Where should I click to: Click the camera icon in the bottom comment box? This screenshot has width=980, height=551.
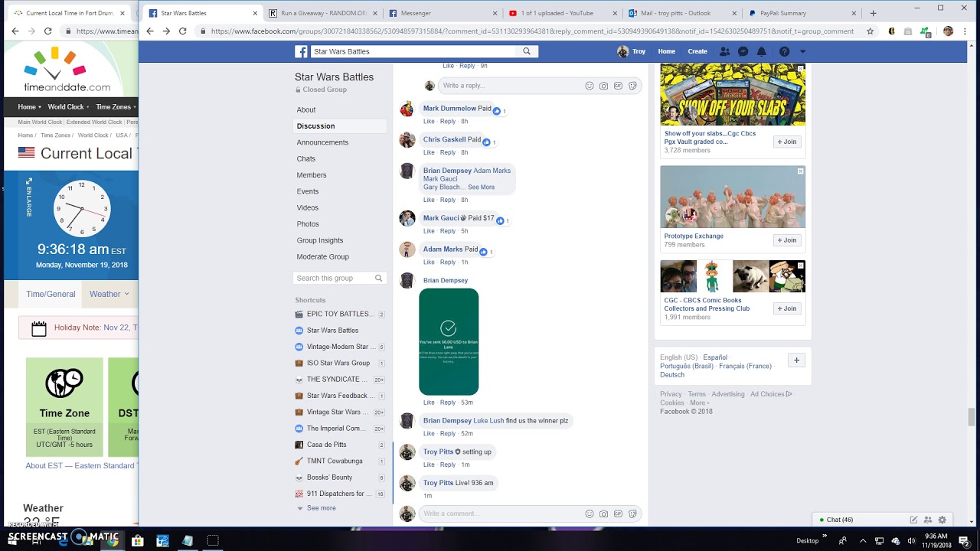pyautogui.click(x=604, y=514)
